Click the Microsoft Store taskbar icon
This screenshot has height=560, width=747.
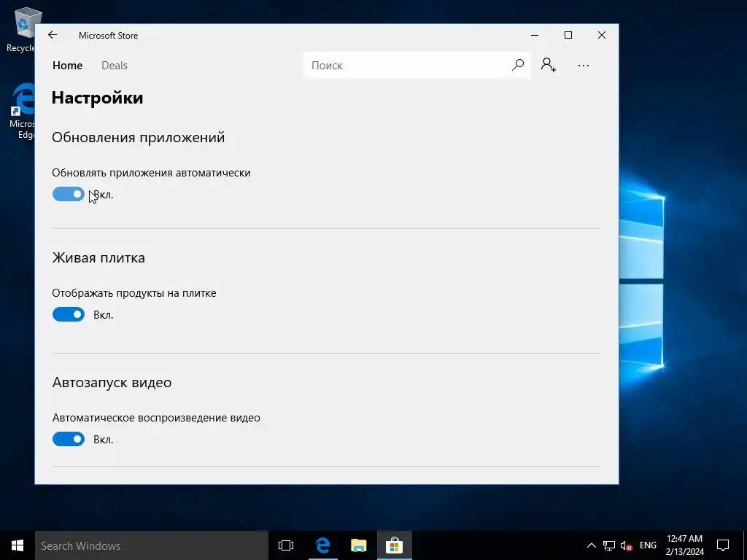394,545
